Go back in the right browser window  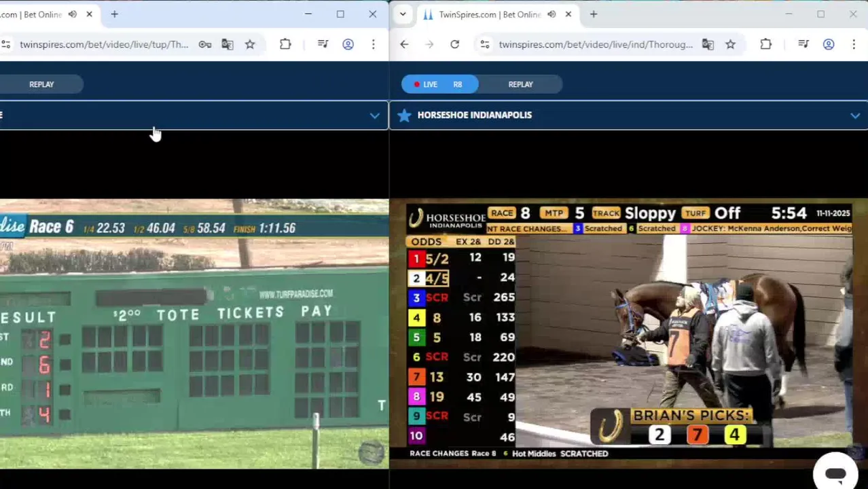pyautogui.click(x=404, y=44)
